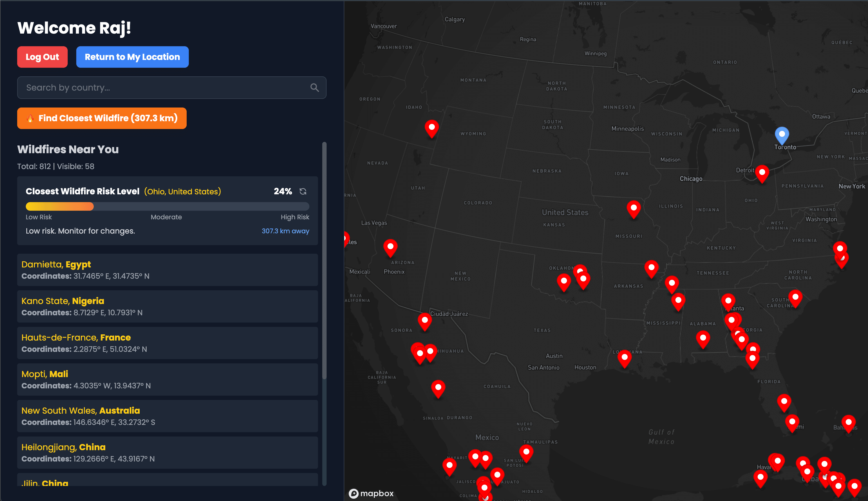Viewport: 868px width, 501px height.
Task: Select the wildfire marker in Louisiana
Action: pyautogui.click(x=624, y=358)
